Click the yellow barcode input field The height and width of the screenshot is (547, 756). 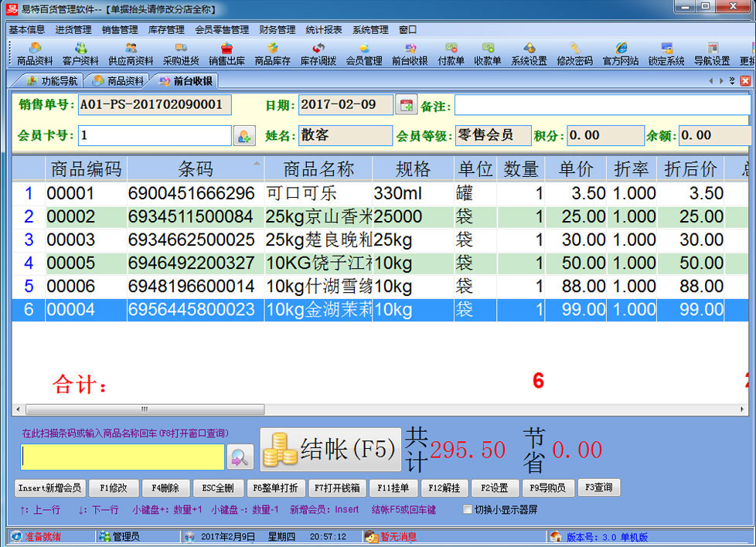pos(123,457)
